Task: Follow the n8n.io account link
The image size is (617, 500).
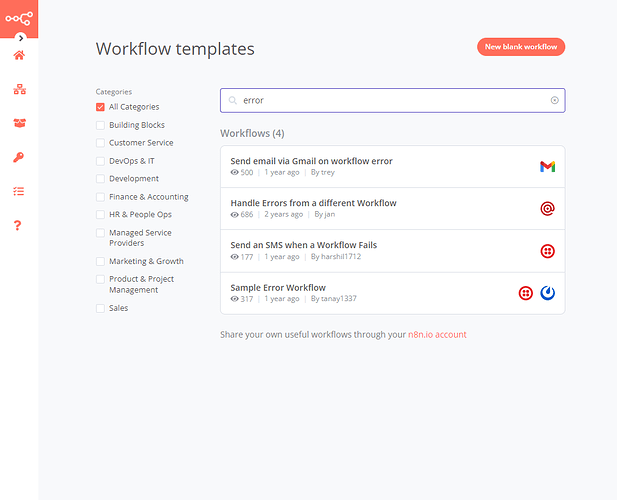Action: [x=437, y=335]
